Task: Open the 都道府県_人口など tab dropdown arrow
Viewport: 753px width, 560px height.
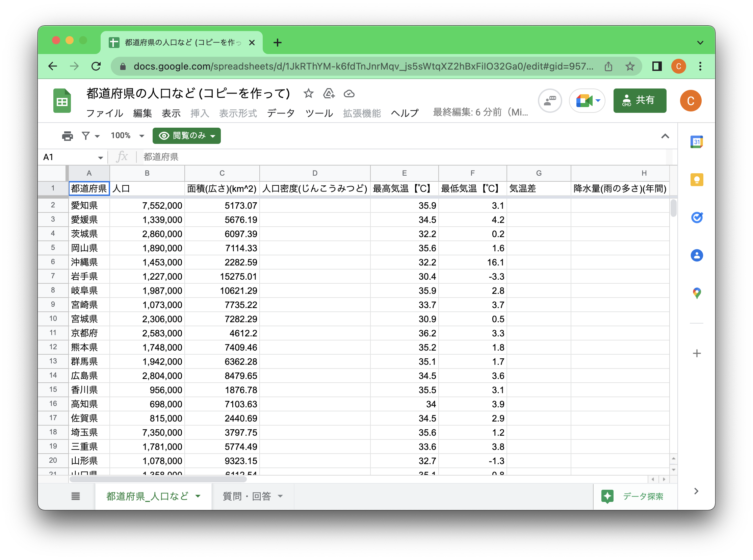Action: pyautogui.click(x=198, y=496)
